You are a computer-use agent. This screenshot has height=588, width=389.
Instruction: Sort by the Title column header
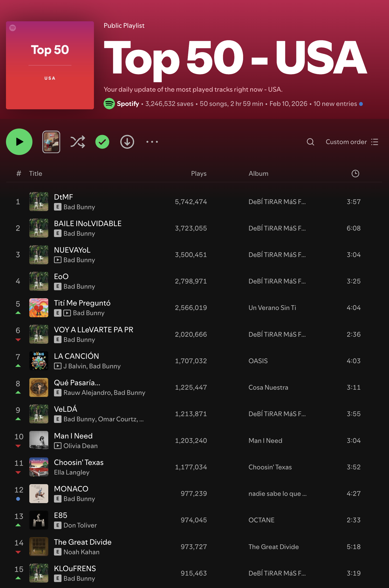point(36,173)
